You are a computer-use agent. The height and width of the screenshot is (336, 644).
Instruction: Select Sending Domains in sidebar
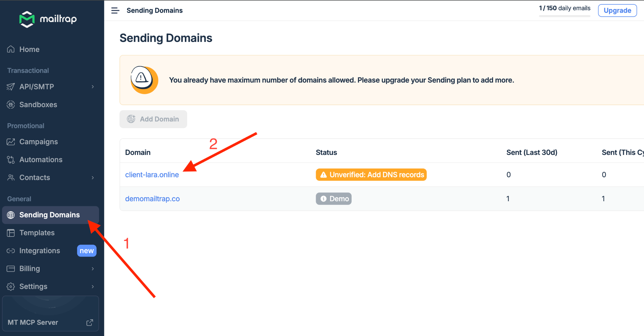click(x=50, y=215)
